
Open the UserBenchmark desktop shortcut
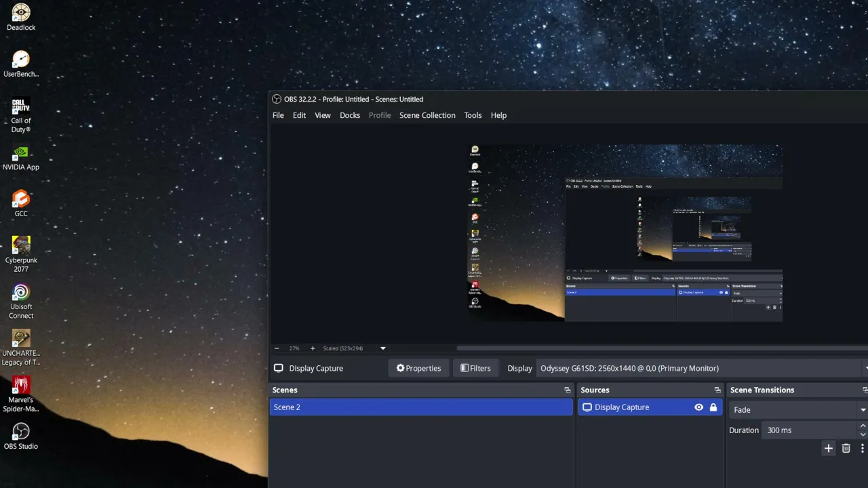coord(21,64)
